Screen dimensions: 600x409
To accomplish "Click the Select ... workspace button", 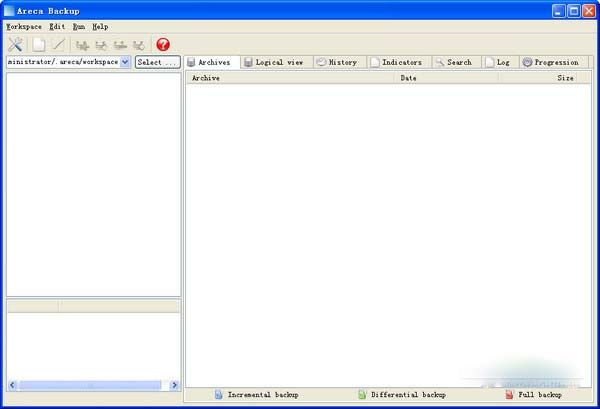I will 158,62.
